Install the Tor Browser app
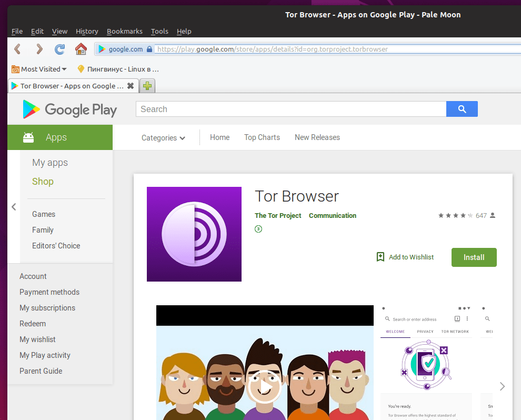This screenshot has width=521, height=420. [474, 257]
